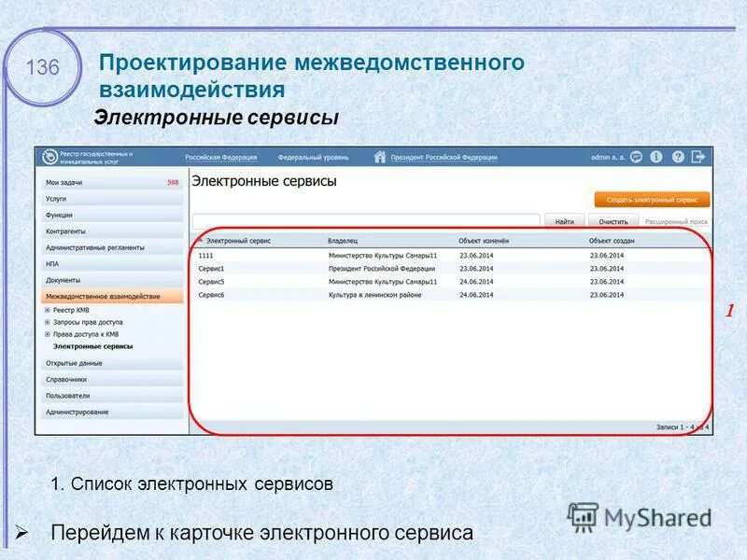Screen dimensions: 747x560
Task: Click the home icon near Президент Российской Федерации
Action: coord(381,156)
